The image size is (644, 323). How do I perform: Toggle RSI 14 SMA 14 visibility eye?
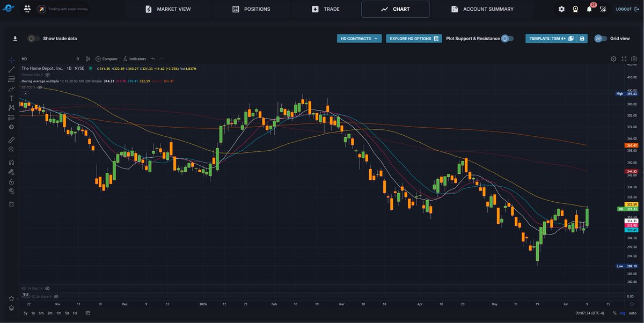pyautogui.click(x=47, y=289)
